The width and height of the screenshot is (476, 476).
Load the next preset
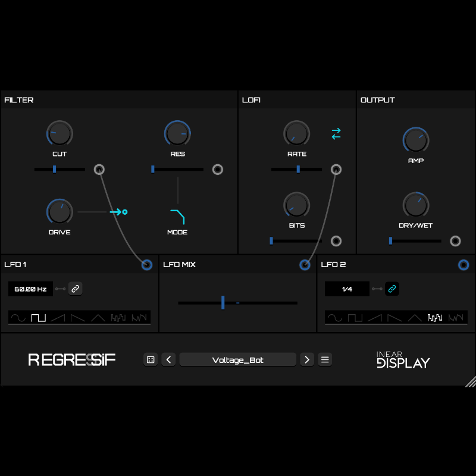click(x=307, y=360)
